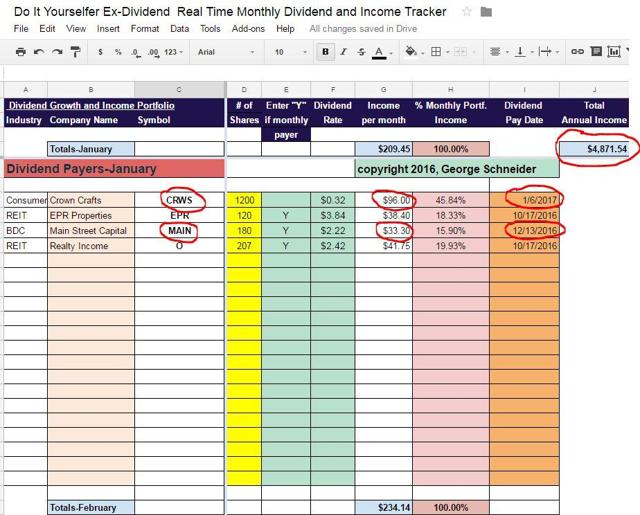
Task: Open the View menu
Action: 76,29
